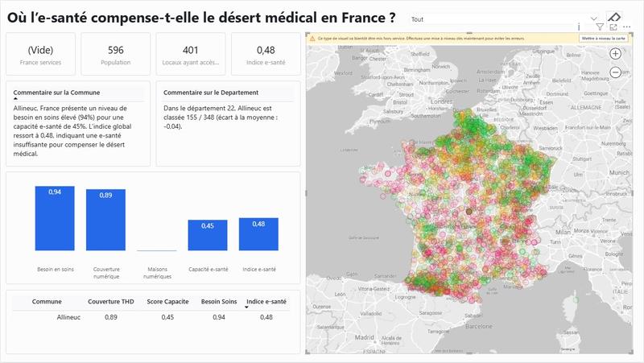644x363 pixels.
Task: Expand the 'Tout' slicer dropdown
Action: point(595,18)
